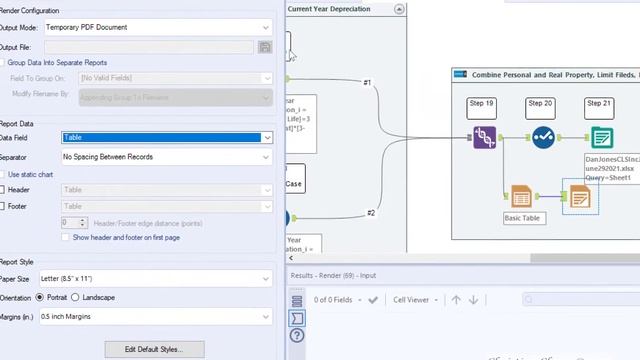Viewport: 640px width, 360px height.
Task: Select Landscape orientation
Action: click(75, 297)
